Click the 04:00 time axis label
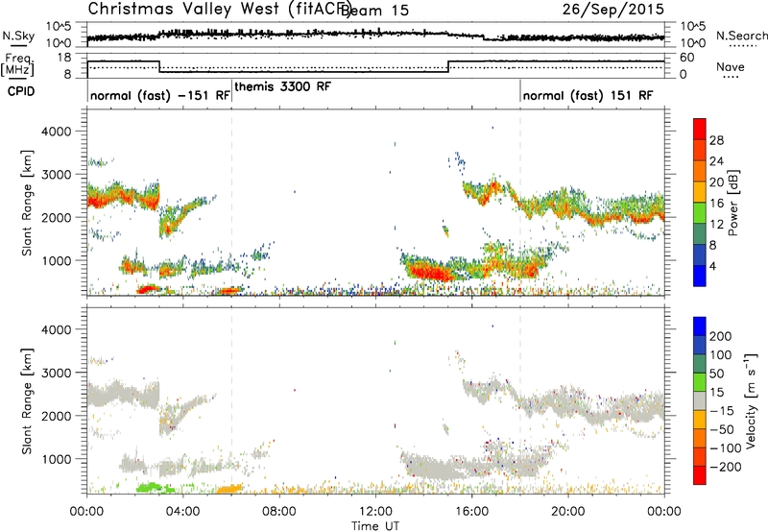The height and width of the screenshot is (532, 768). tap(182, 512)
